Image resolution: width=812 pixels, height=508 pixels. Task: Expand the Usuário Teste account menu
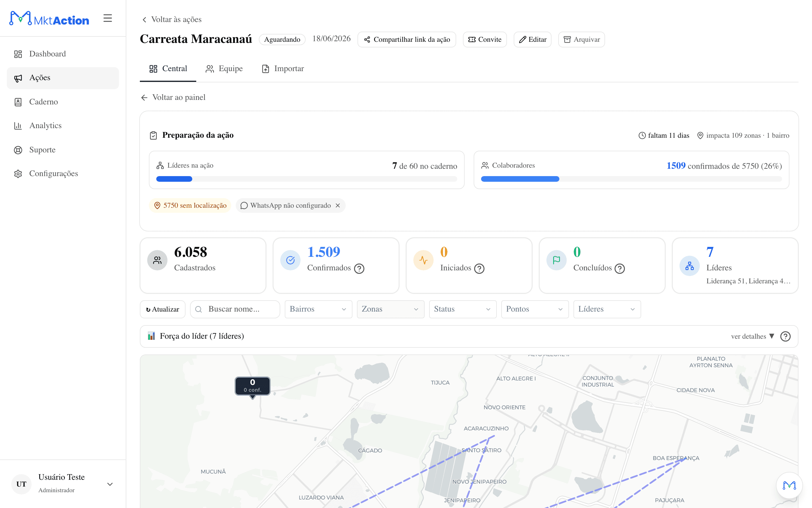[63, 484]
